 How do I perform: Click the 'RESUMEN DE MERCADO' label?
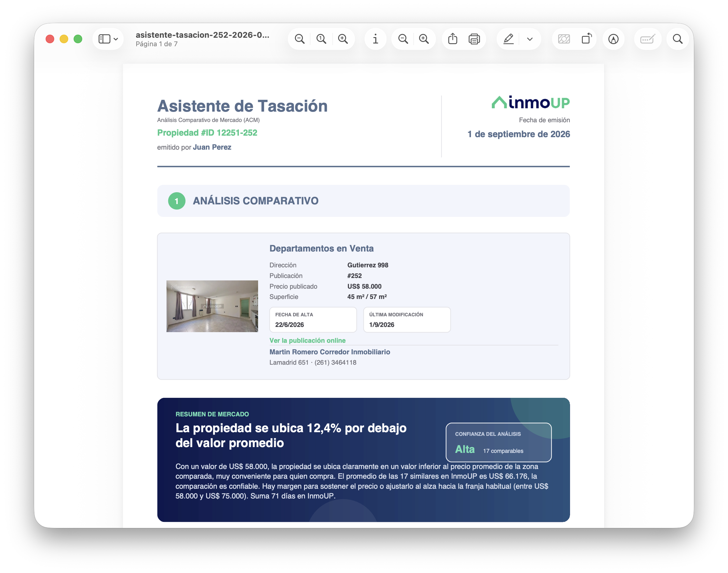(212, 414)
